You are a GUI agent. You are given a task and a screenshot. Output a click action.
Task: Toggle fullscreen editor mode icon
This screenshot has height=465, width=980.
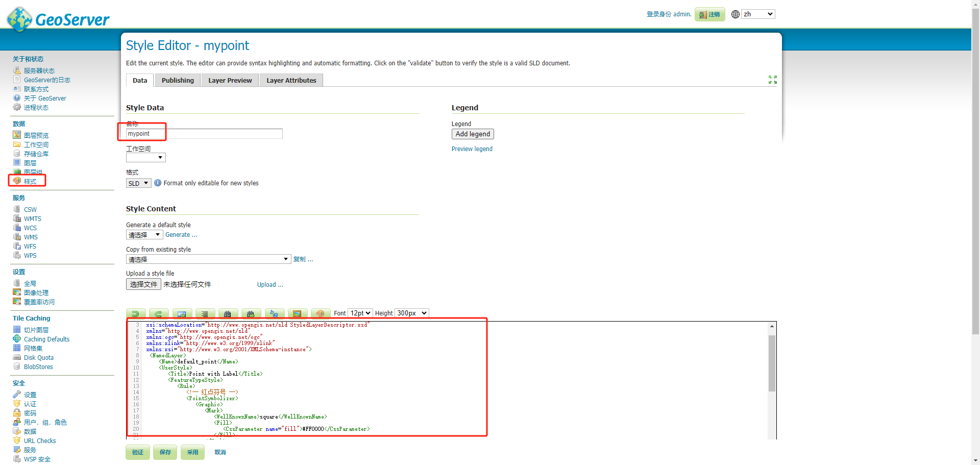pyautogui.click(x=773, y=80)
